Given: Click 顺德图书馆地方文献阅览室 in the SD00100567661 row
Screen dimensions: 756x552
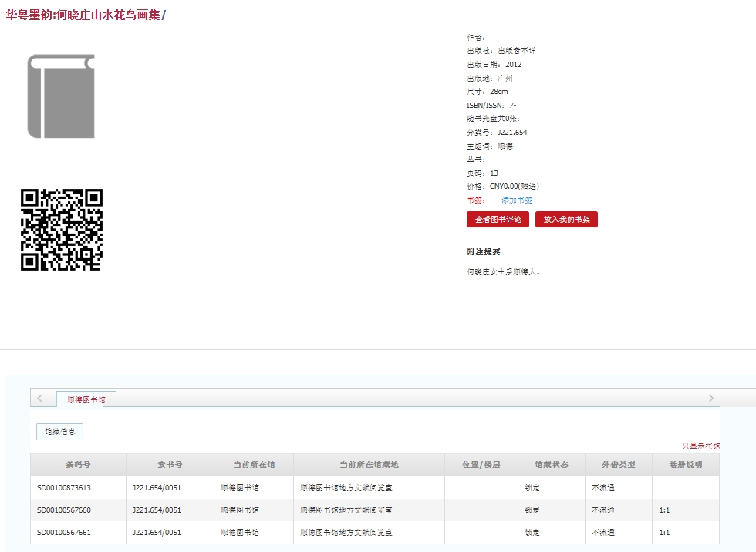Looking at the screenshot, I should click(346, 533).
